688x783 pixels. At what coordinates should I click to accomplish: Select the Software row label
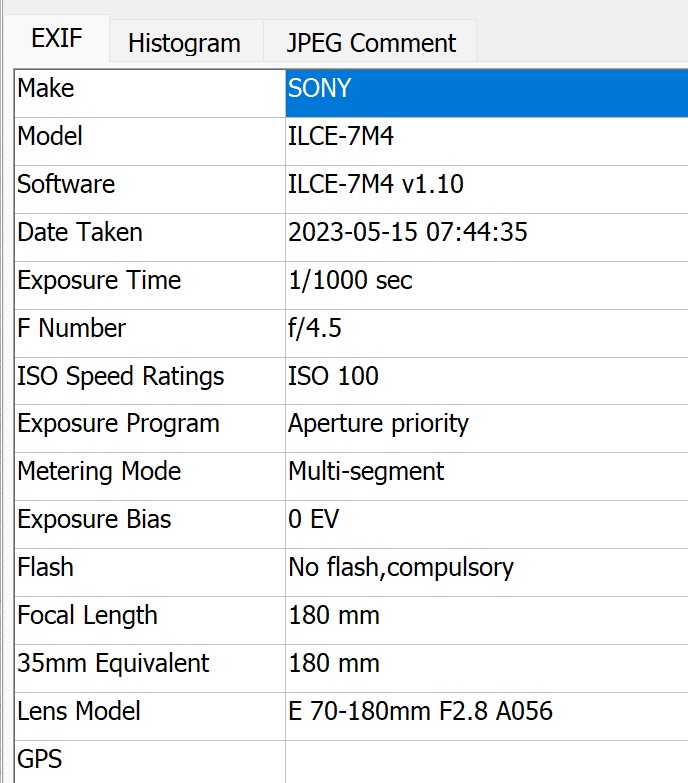coord(66,184)
